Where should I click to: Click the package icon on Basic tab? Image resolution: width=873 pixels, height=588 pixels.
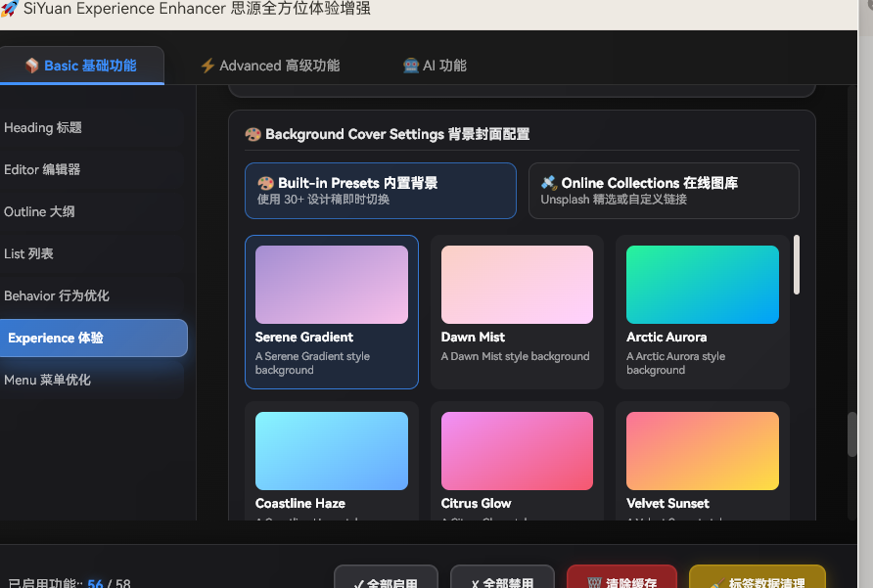(x=32, y=66)
